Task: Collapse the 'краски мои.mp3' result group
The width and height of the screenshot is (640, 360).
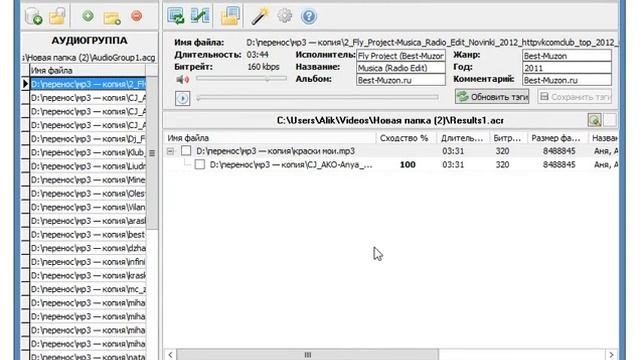Action: pyautogui.click(x=170, y=151)
